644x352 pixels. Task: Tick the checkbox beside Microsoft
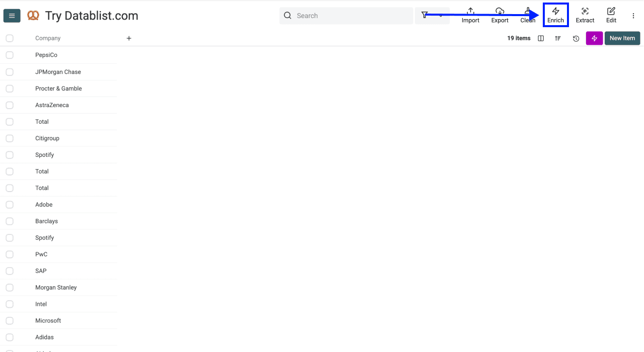point(9,320)
